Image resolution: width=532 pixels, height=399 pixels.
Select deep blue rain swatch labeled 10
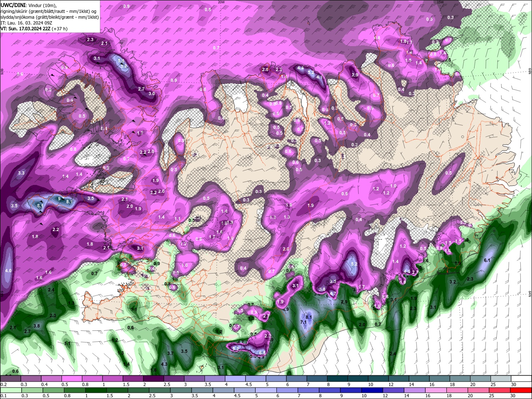[372, 390]
